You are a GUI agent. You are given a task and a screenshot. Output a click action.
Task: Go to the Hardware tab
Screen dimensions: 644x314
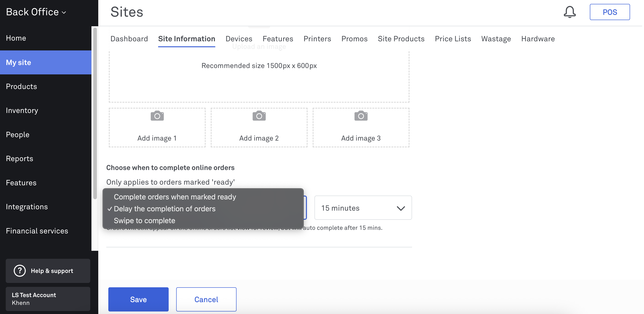click(x=538, y=39)
